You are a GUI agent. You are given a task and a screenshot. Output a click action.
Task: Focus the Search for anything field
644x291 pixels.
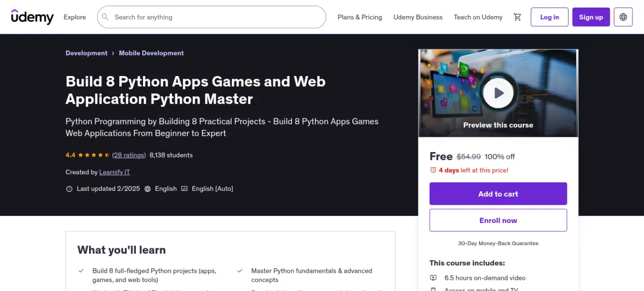(x=211, y=17)
